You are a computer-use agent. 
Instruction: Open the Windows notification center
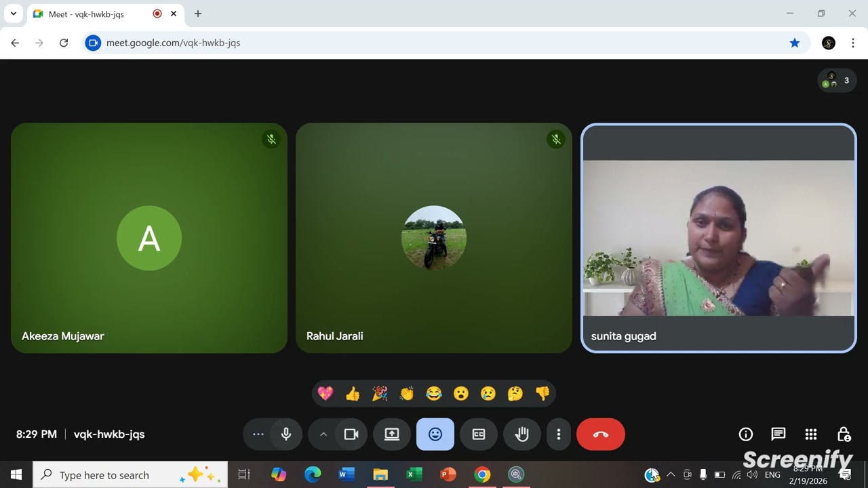(x=846, y=474)
